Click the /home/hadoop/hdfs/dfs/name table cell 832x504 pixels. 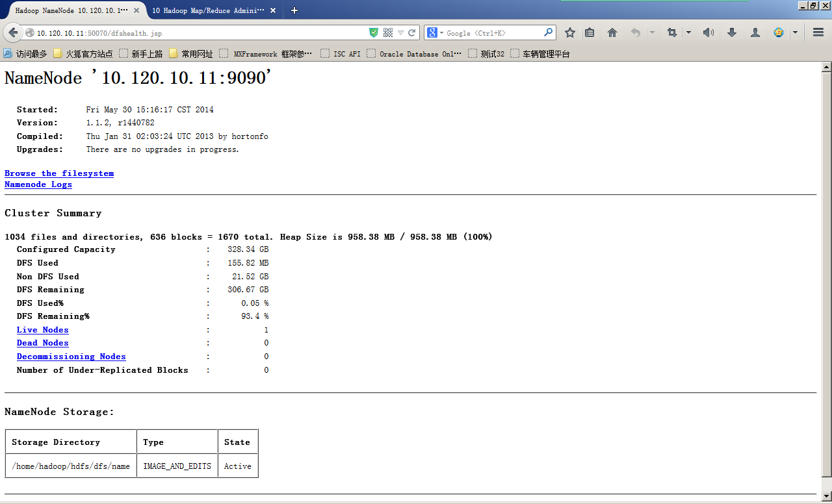[x=71, y=466]
